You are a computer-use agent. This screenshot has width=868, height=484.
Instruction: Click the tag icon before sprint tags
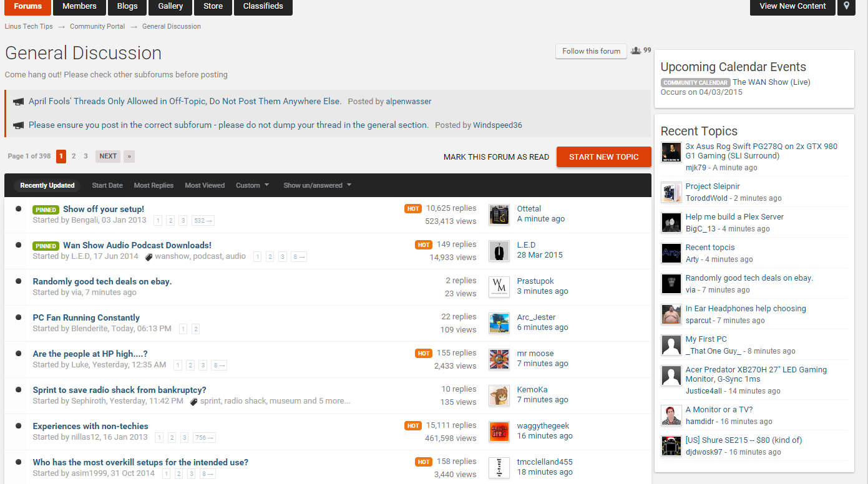(194, 402)
